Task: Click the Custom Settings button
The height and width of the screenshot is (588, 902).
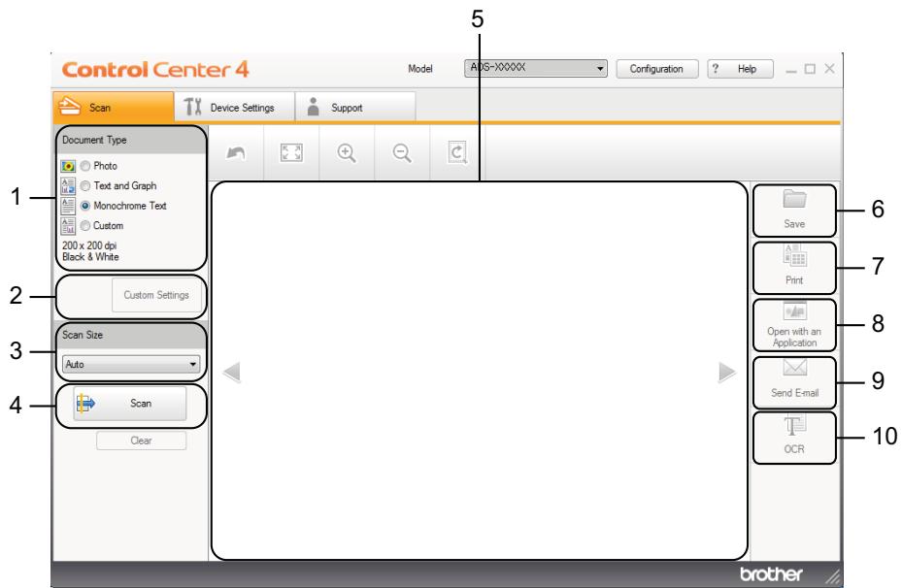Action: 156,295
